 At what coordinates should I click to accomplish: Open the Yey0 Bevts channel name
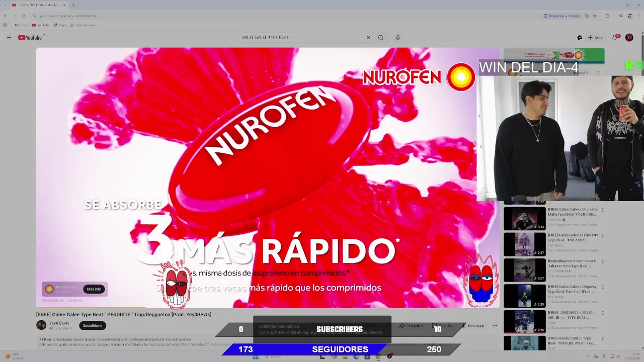point(59,323)
